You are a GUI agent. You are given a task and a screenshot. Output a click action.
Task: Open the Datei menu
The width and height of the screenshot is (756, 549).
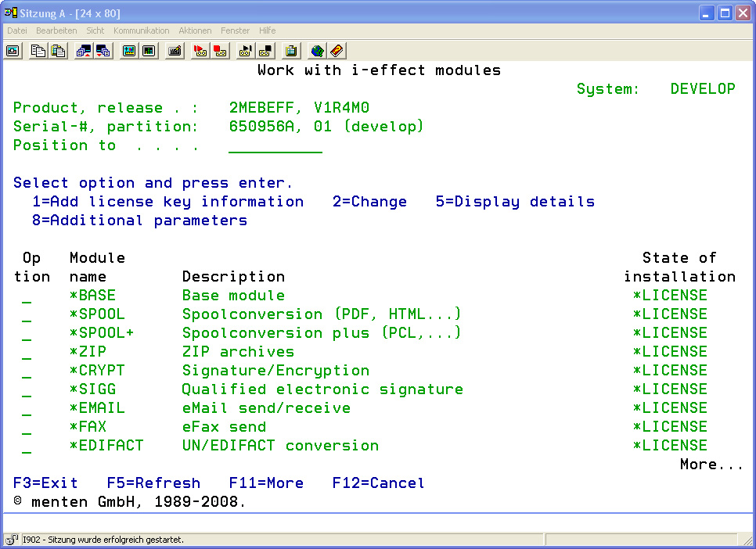[17, 30]
